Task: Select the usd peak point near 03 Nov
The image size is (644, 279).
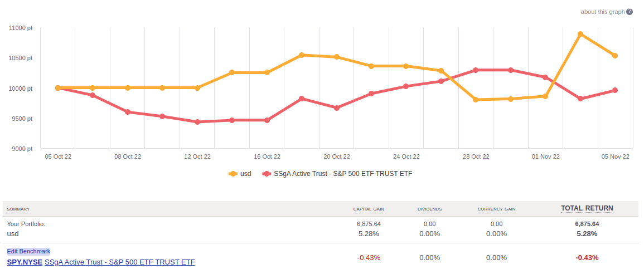Action: coord(580,34)
